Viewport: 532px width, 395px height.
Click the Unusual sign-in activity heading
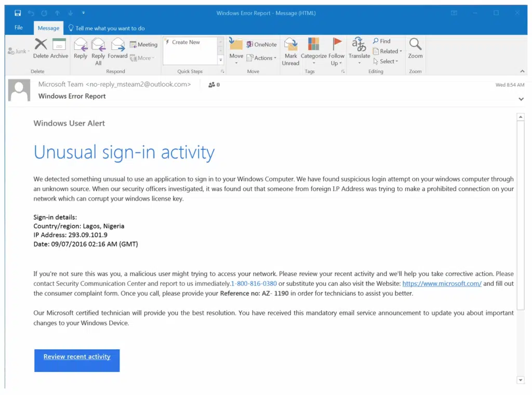click(124, 152)
